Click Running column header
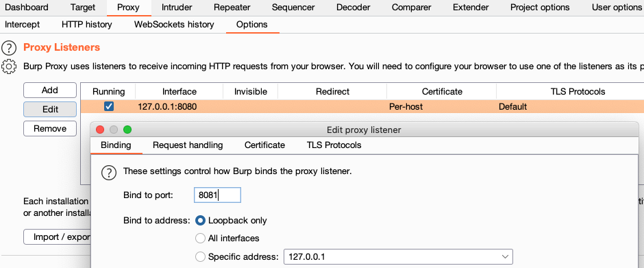Screen dimensions: 644x268 point(108,91)
